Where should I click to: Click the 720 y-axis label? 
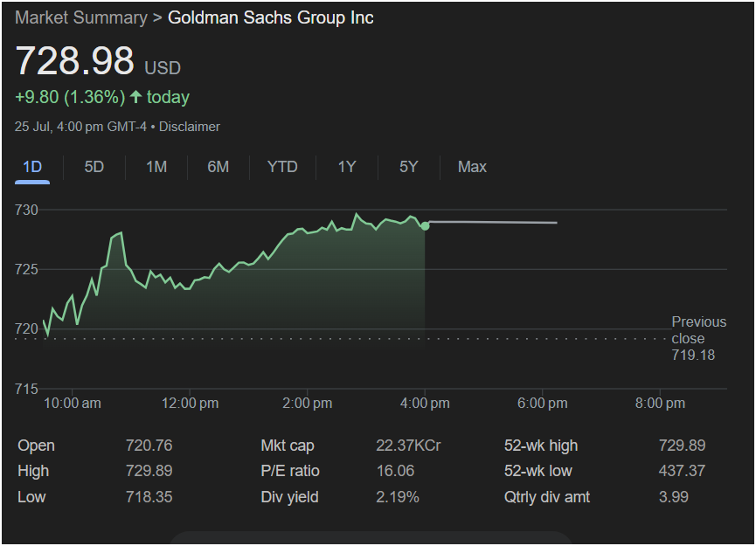coord(26,329)
